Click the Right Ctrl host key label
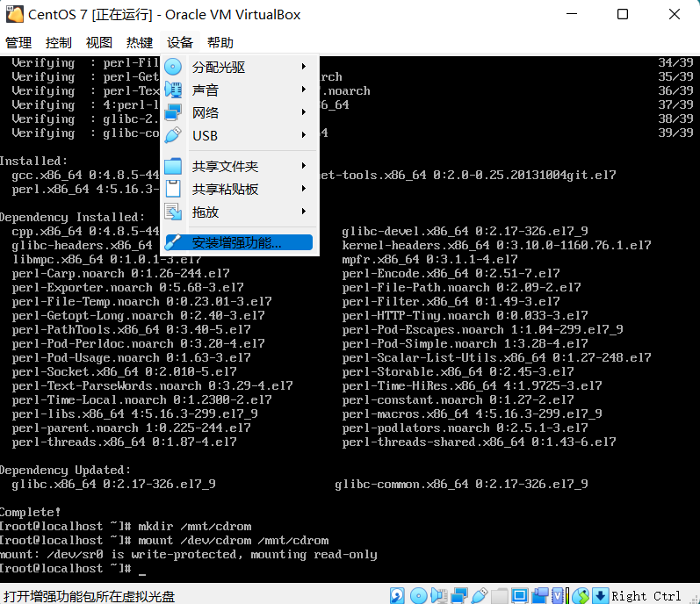Screen dimensions: 700x604 [646, 596]
